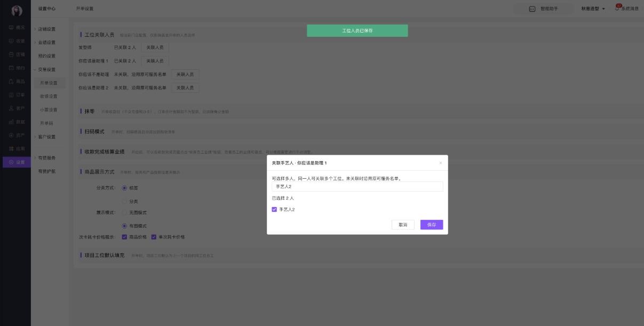Image resolution: width=644 pixels, height=326 pixels.
Task: Open 小票设置 in settings menu
Action: pyautogui.click(x=49, y=110)
